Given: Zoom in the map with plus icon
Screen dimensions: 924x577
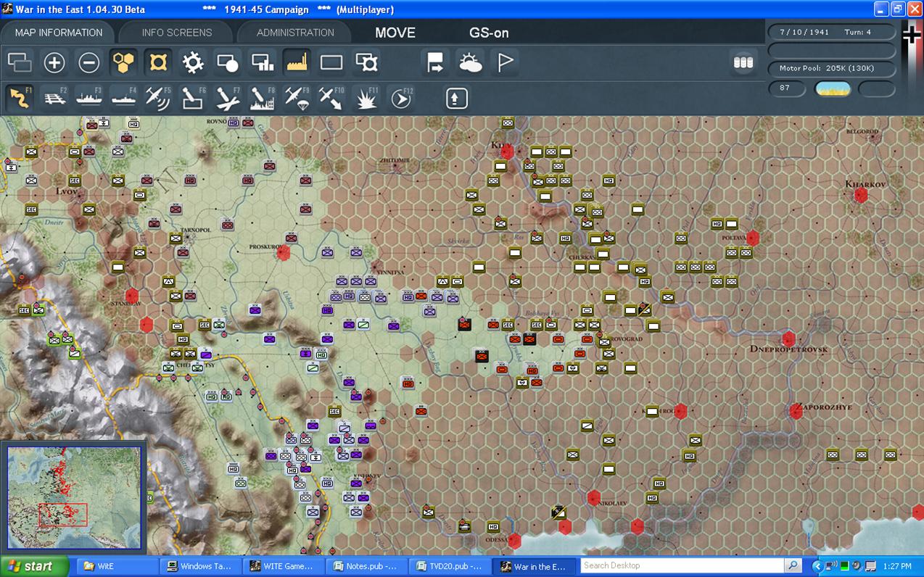Looking at the screenshot, I should click(x=54, y=63).
